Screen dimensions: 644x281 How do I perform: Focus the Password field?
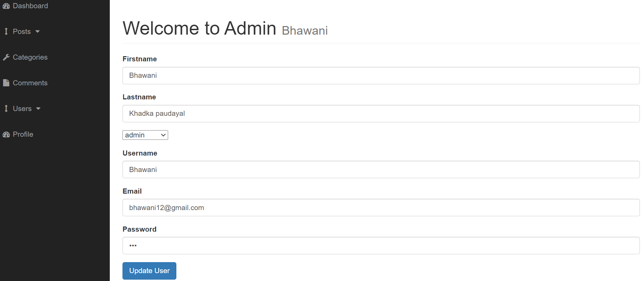point(381,246)
